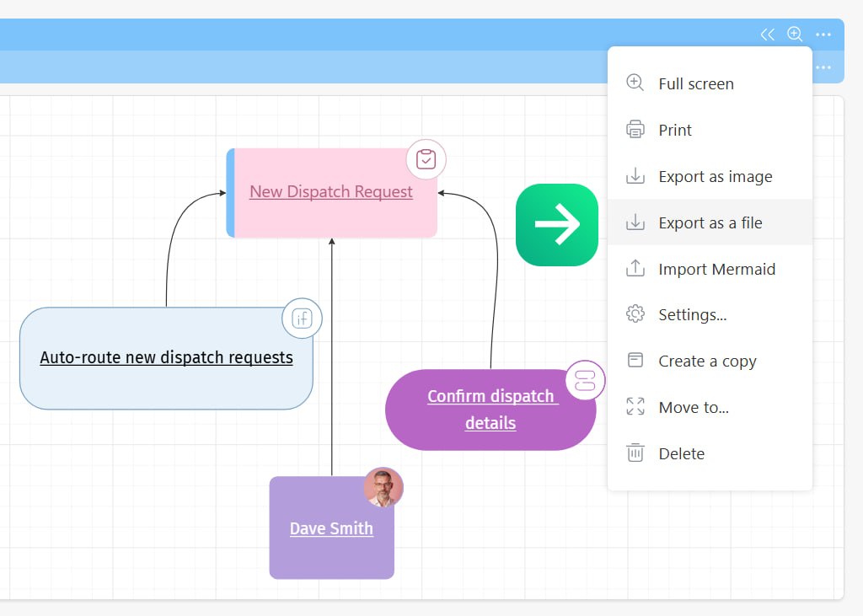The image size is (863, 616).
Task: Collapse panel with double chevron icon
Action: pyautogui.click(x=767, y=35)
